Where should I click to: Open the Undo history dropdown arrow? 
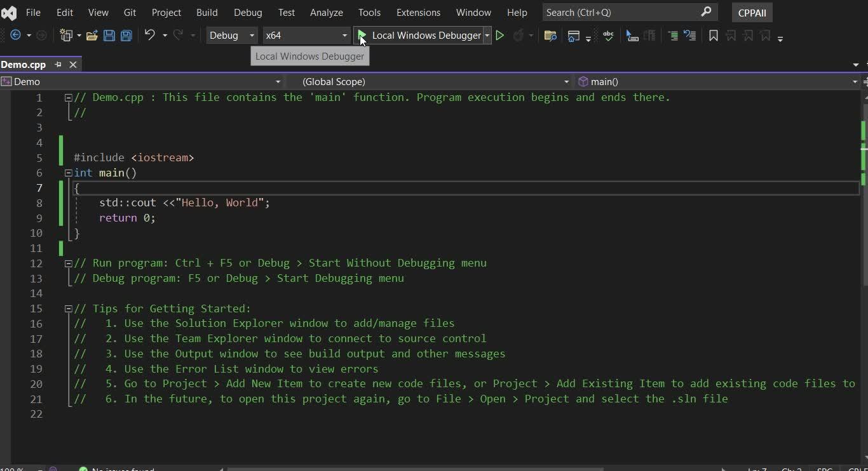(165, 36)
